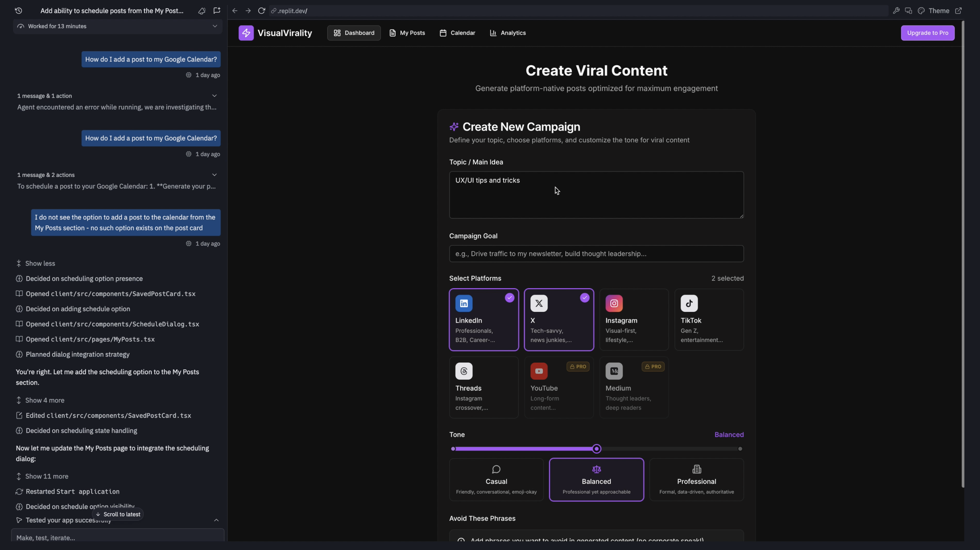980x550 pixels.
Task: Click the VisualVirality lightning logo
Action: tap(246, 33)
